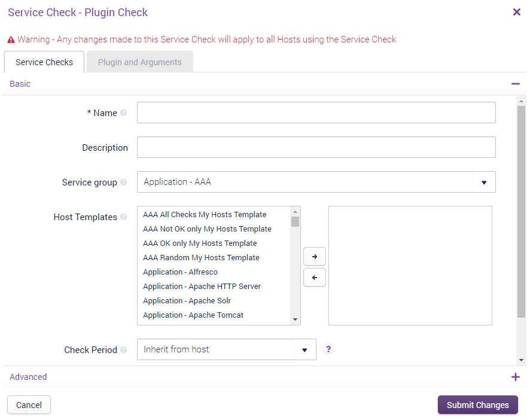Image resolution: width=530 pixels, height=420 pixels.
Task: Click the Check Period help icon
Action: 124,350
